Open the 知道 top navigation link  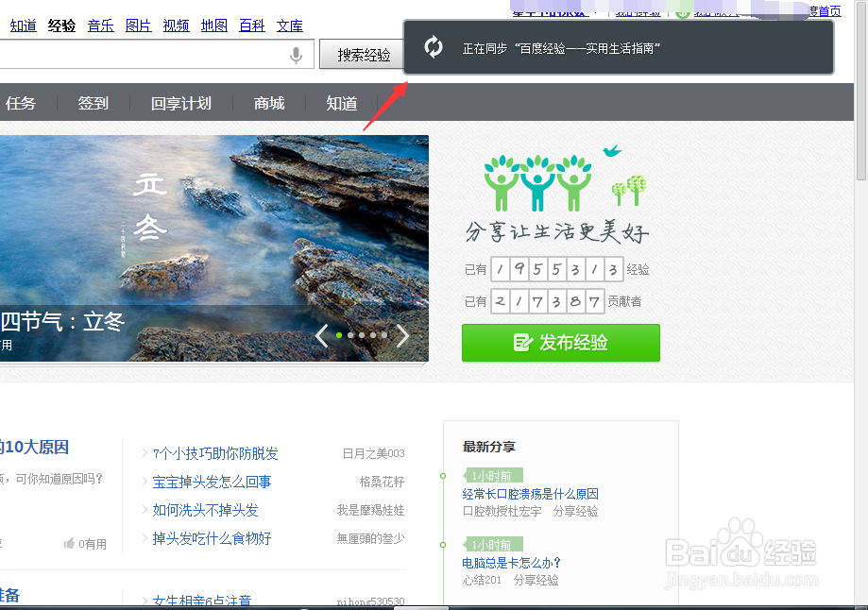click(x=24, y=25)
